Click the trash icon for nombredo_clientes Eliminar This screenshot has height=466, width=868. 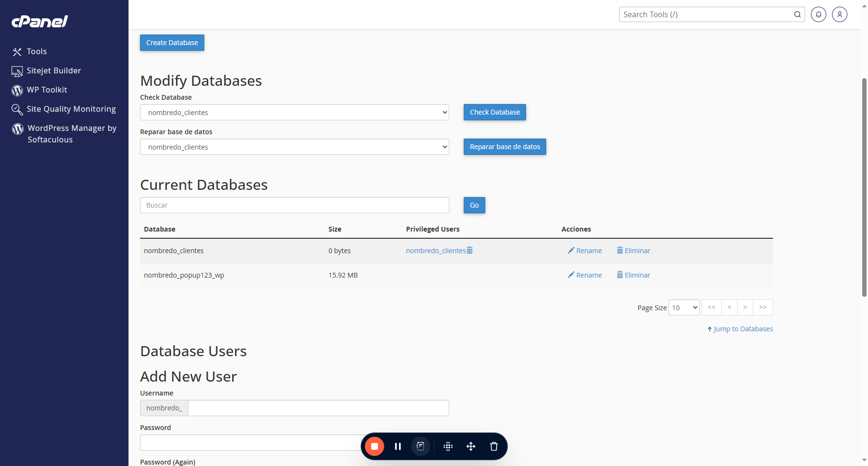[x=620, y=250]
